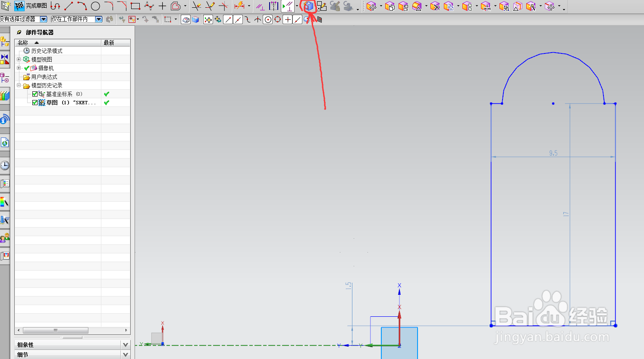Click the 17 height dimension value

[x=566, y=214]
